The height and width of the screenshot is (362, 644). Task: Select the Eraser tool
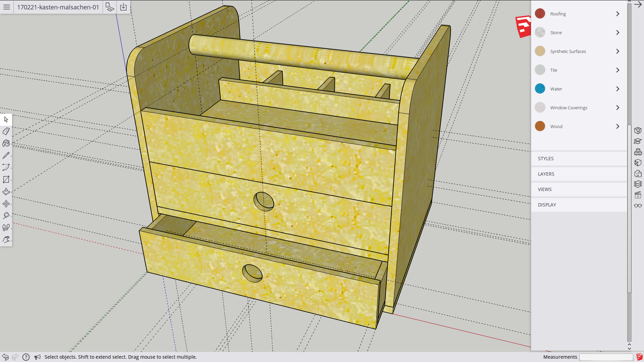pyautogui.click(x=6, y=131)
